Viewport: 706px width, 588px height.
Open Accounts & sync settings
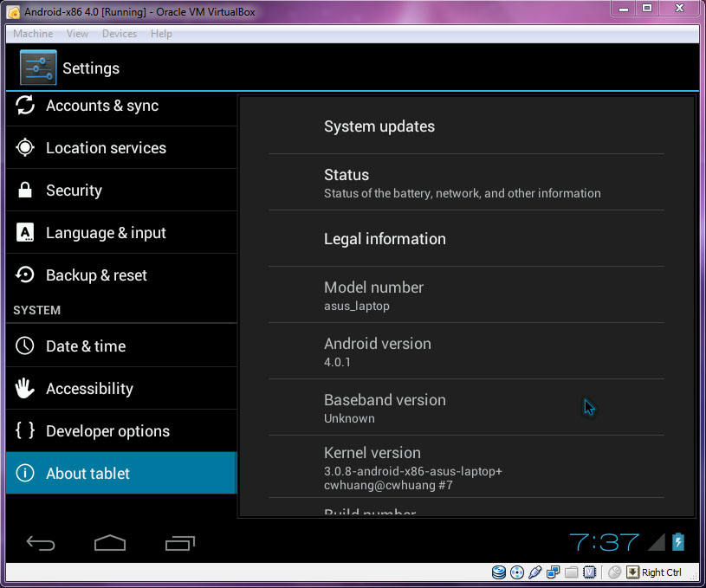(121, 107)
